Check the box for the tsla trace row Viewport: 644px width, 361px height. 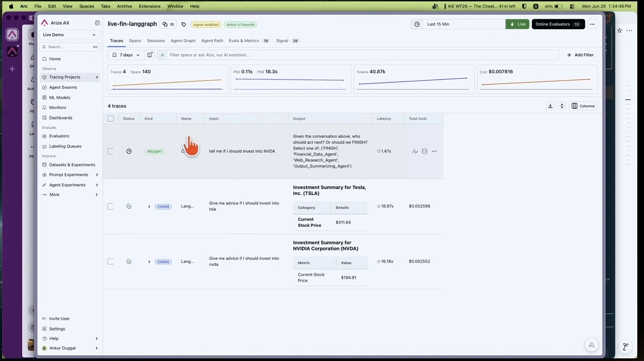tap(110, 206)
